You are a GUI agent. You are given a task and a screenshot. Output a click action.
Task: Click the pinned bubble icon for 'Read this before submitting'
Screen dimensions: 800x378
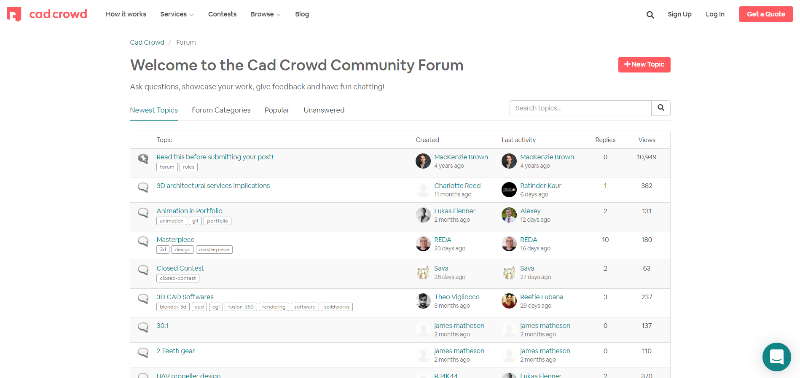pyautogui.click(x=143, y=159)
